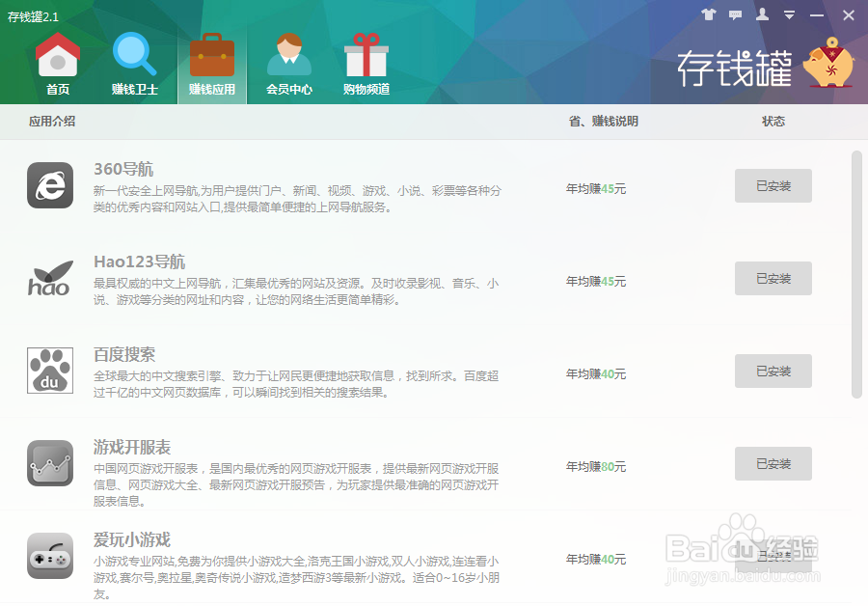Click the vertical scrollbar thumb
This screenshot has width=868, height=606.
coord(856,274)
